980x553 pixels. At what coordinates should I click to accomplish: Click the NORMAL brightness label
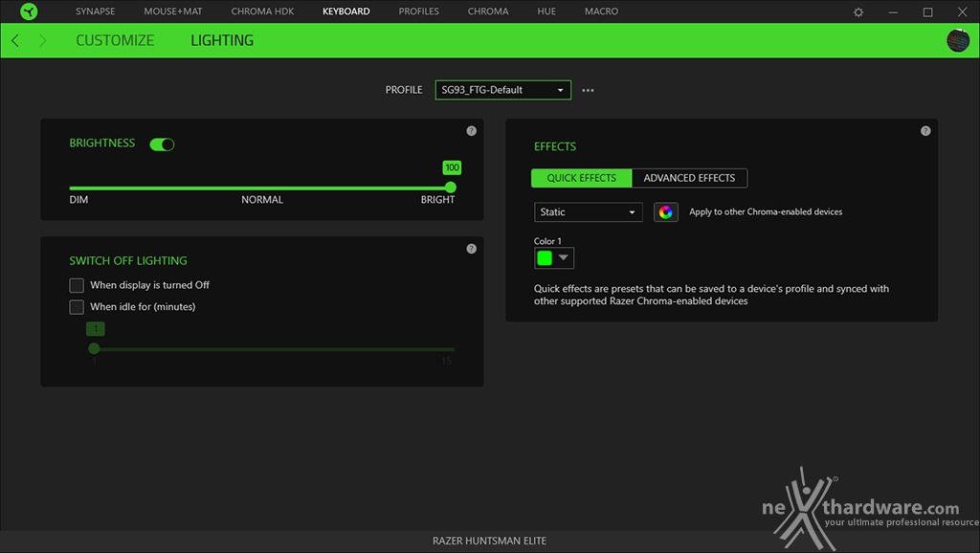tap(262, 200)
